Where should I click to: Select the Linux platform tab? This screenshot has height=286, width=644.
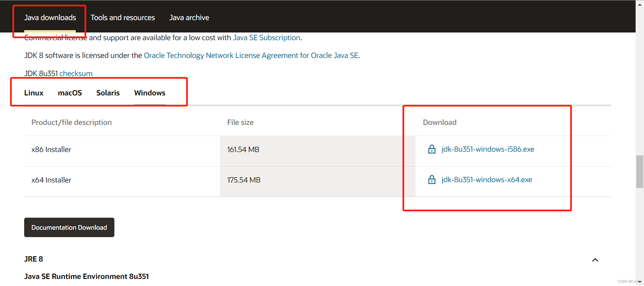34,93
